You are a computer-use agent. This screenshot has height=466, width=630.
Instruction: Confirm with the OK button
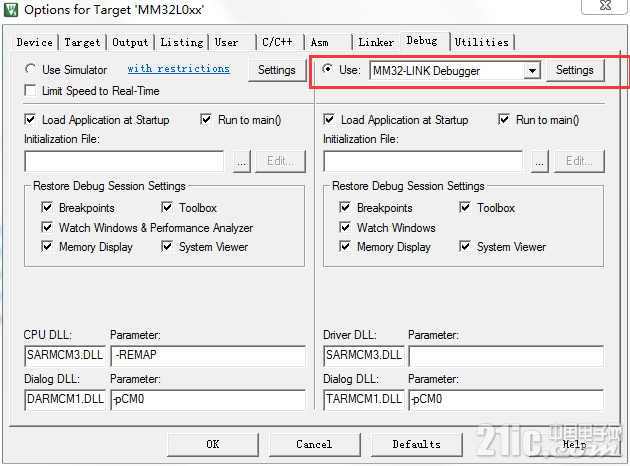coord(213,444)
